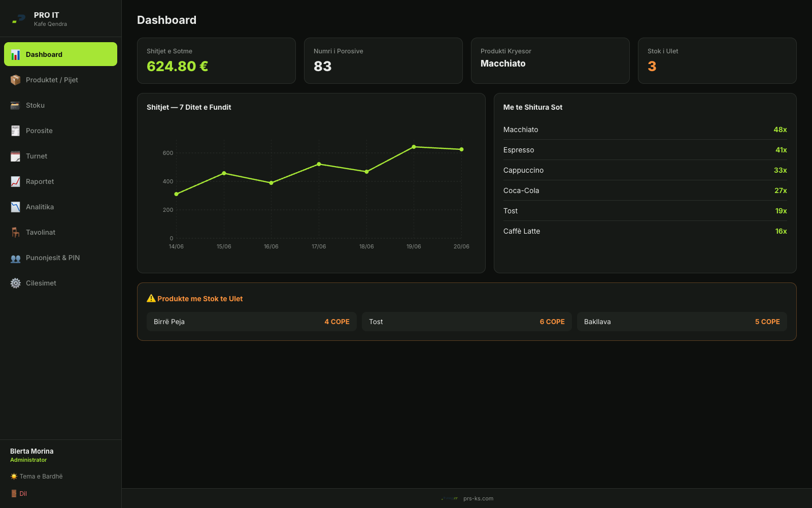Click the 600 y-axis label on chart

[168, 153]
